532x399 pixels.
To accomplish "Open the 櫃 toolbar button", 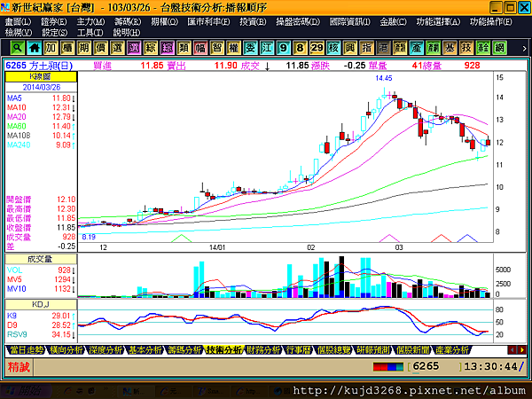I will click(x=67, y=48).
